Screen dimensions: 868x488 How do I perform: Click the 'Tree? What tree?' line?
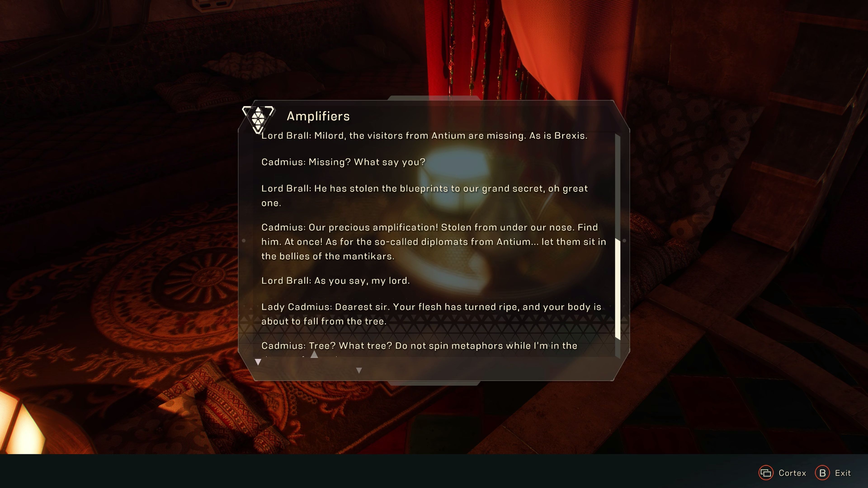pos(420,346)
